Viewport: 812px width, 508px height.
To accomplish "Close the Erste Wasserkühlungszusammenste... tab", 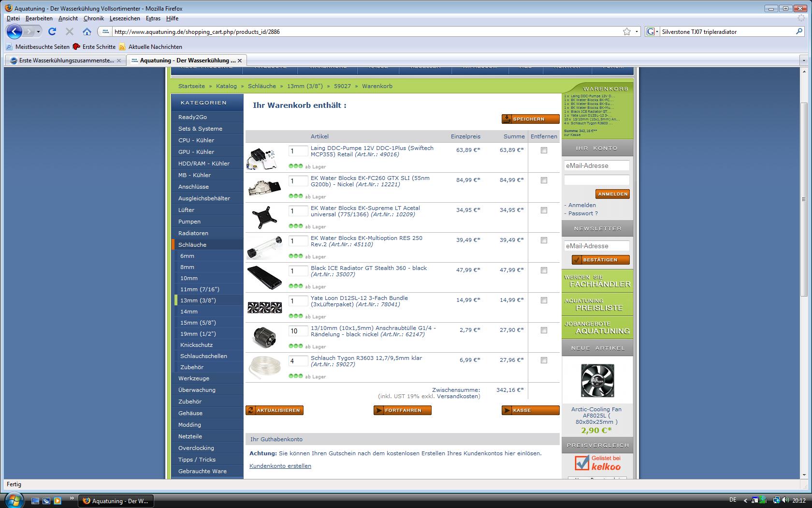I will pyautogui.click(x=119, y=60).
